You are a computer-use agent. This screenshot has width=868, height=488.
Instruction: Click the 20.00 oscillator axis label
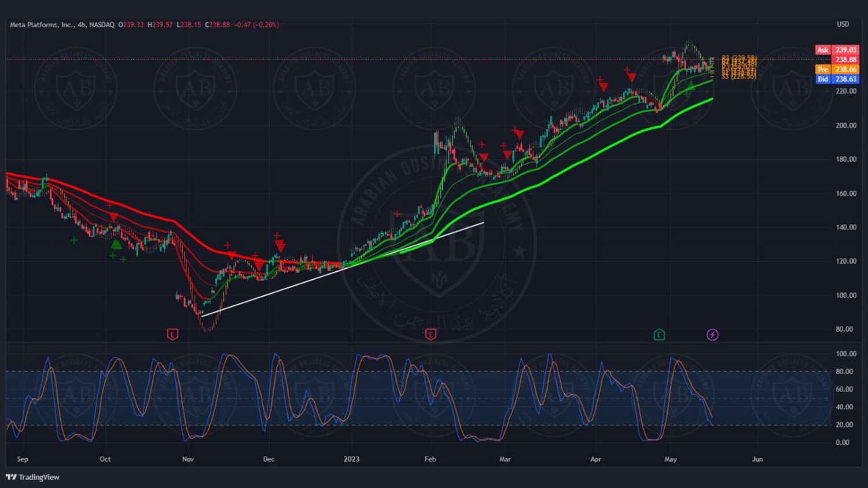844,425
